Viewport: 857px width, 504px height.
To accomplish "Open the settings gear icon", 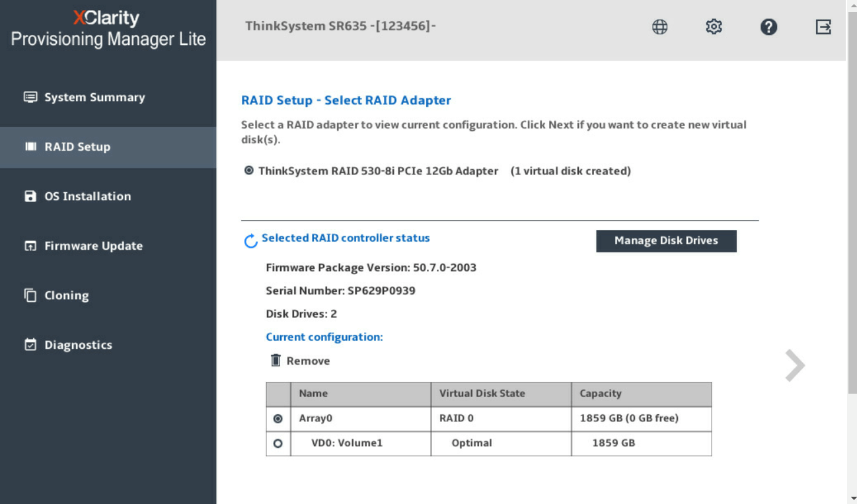I will [714, 27].
